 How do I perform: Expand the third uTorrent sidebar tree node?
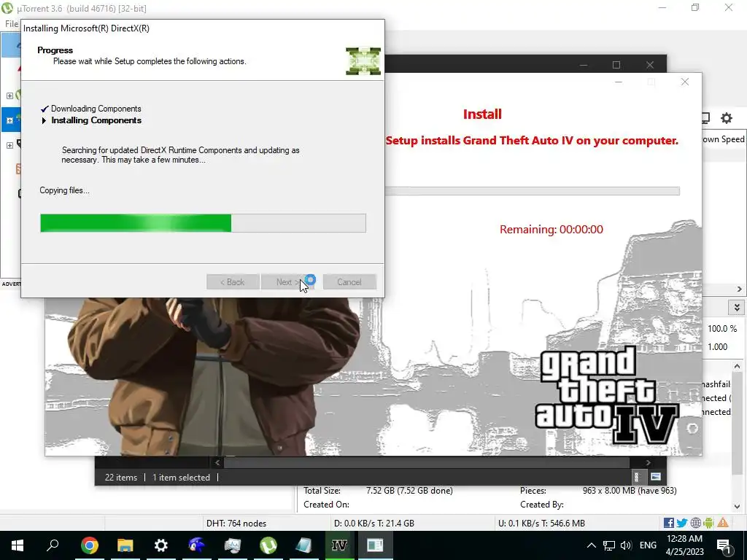(x=9, y=145)
